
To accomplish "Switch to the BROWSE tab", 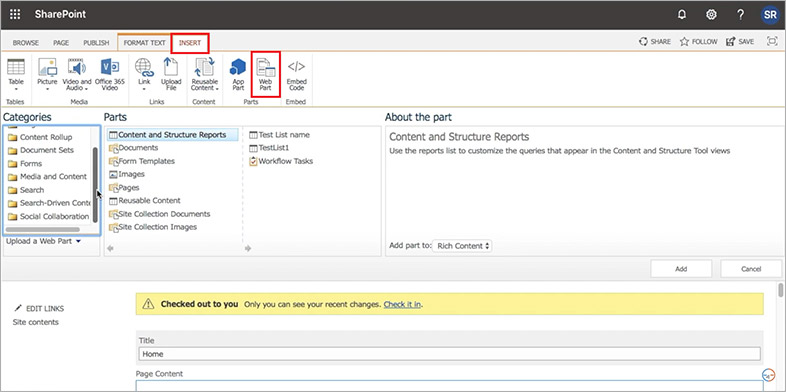I will 26,43.
